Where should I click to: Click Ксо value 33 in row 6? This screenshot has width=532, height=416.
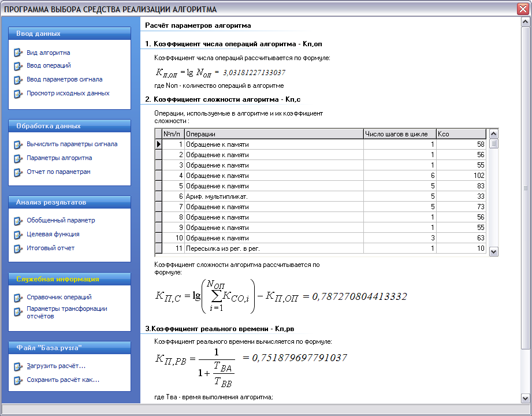(461, 196)
